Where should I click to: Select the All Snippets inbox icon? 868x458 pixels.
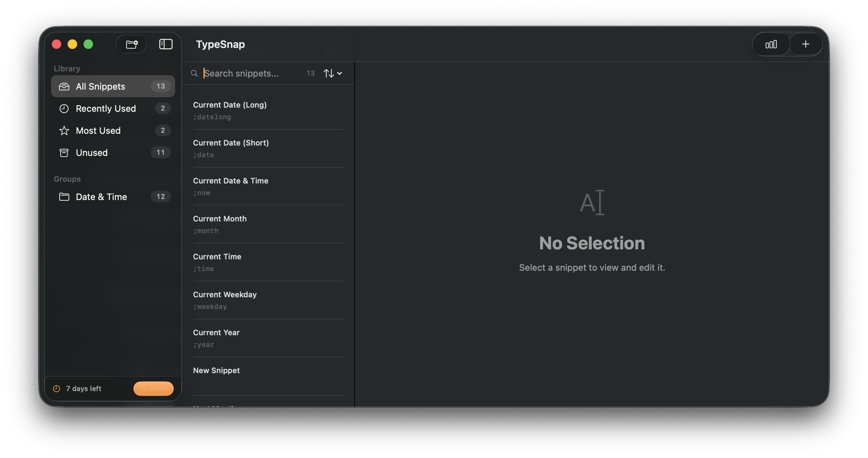(65, 86)
